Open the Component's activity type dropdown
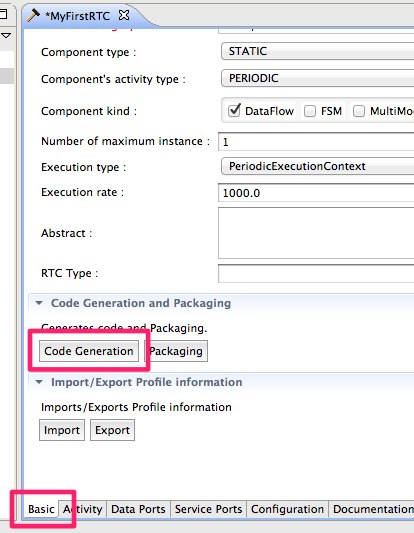414x533 pixels. pyautogui.click(x=317, y=78)
